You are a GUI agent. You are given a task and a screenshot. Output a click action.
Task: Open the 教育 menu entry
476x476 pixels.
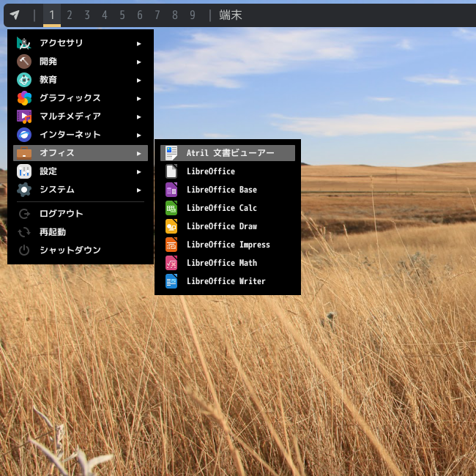tap(81, 80)
